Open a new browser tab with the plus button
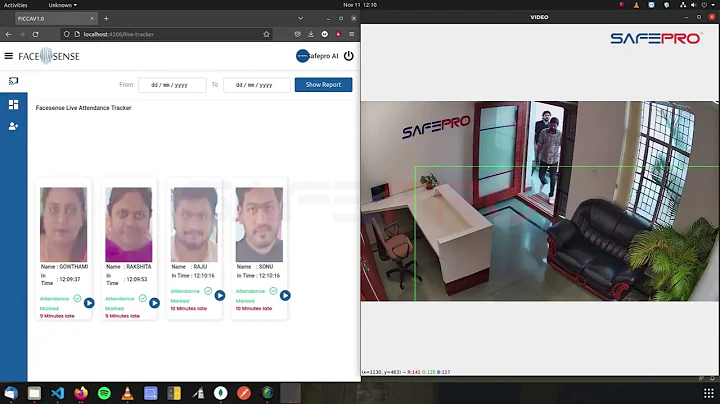 (x=106, y=18)
